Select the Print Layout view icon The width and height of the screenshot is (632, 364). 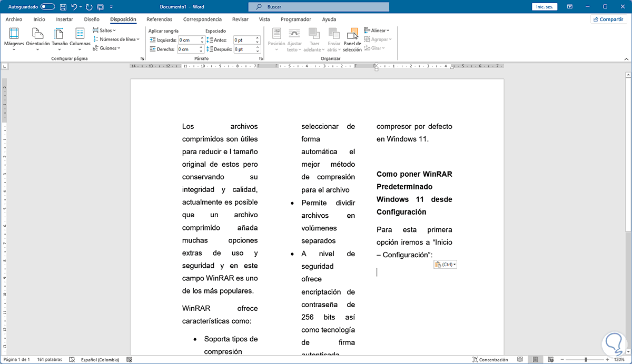(534, 360)
